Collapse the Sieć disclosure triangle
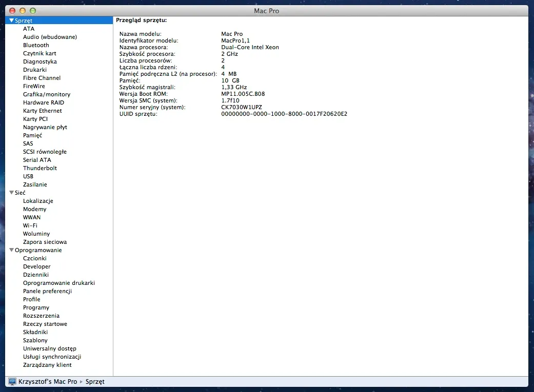Image resolution: width=534 pixels, height=392 pixels. pos(12,193)
